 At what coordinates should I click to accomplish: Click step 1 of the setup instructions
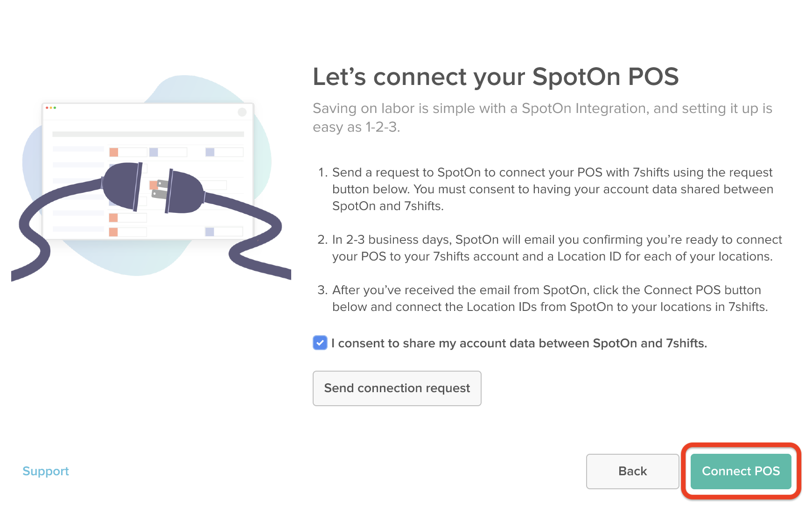[x=551, y=189]
